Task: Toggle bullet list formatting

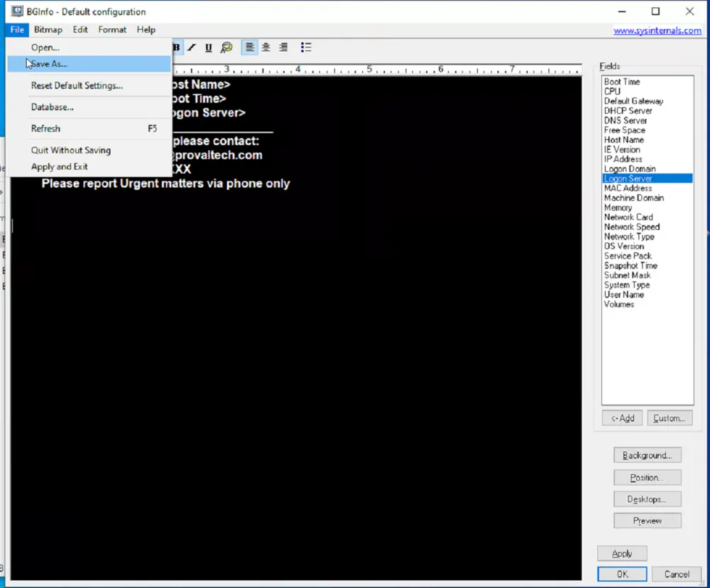Action: click(306, 47)
